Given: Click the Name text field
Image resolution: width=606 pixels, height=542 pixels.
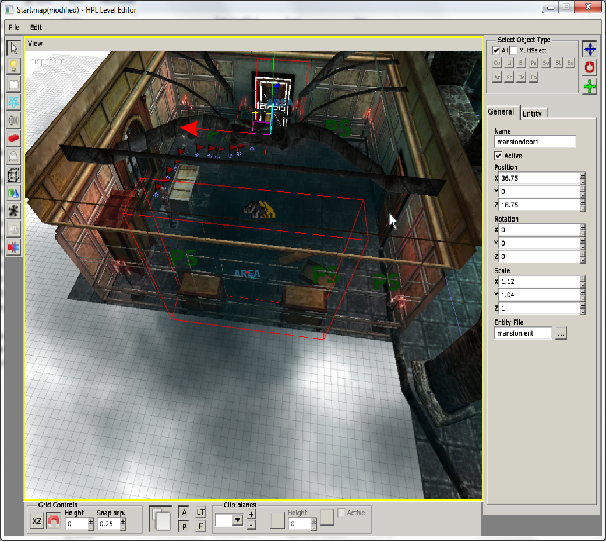Looking at the screenshot, I should coord(535,142).
